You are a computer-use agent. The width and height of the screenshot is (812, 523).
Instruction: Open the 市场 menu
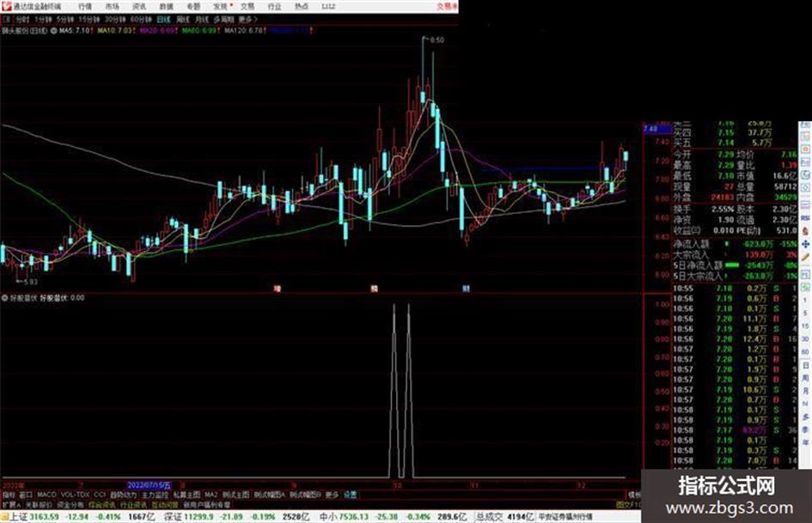pos(112,6)
